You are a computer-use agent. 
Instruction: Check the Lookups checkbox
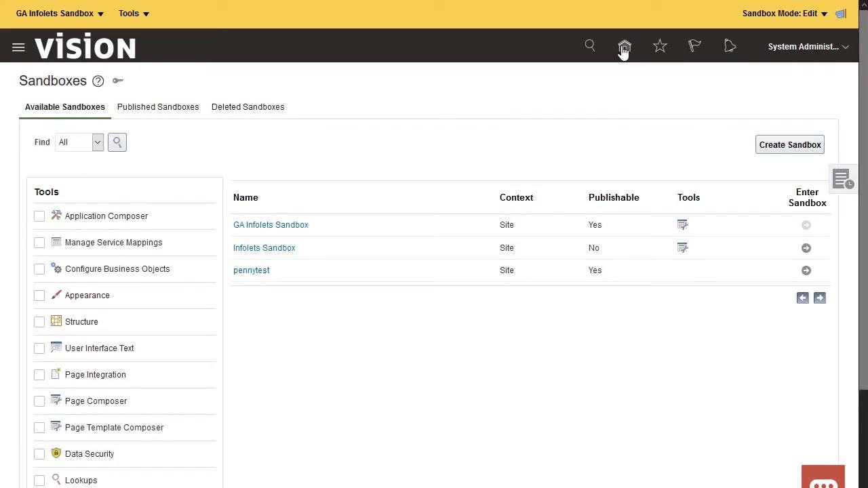click(39, 481)
